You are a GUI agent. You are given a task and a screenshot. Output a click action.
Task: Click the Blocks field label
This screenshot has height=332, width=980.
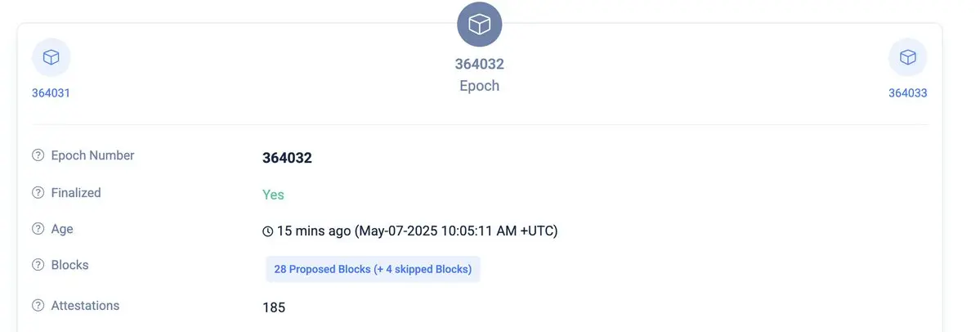(70, 265)
